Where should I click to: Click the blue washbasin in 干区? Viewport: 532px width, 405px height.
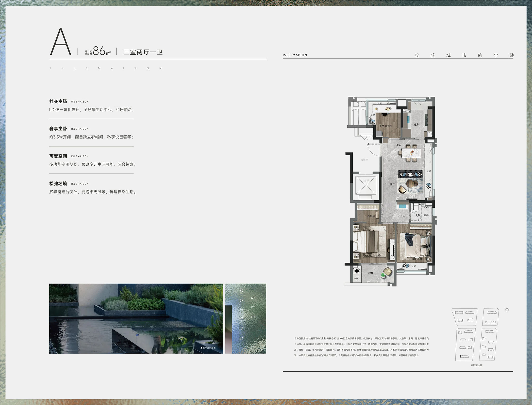402,206
